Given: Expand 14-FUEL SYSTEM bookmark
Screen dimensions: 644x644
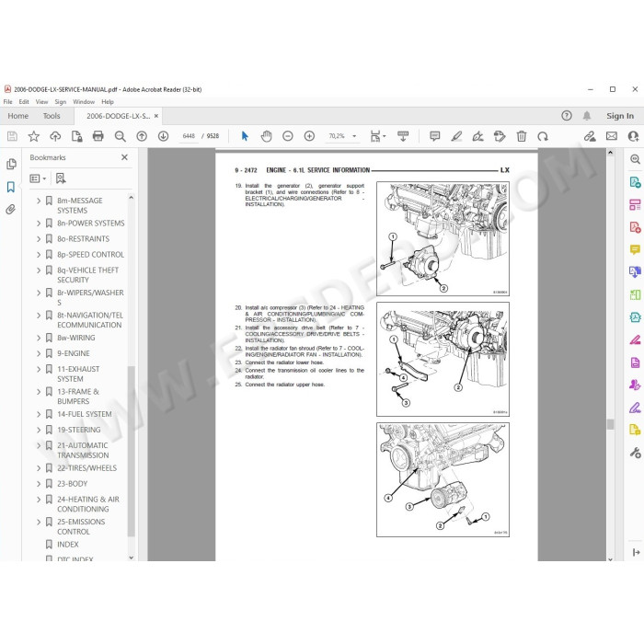Looking at the screenshot, I should (x=39, y=414).
